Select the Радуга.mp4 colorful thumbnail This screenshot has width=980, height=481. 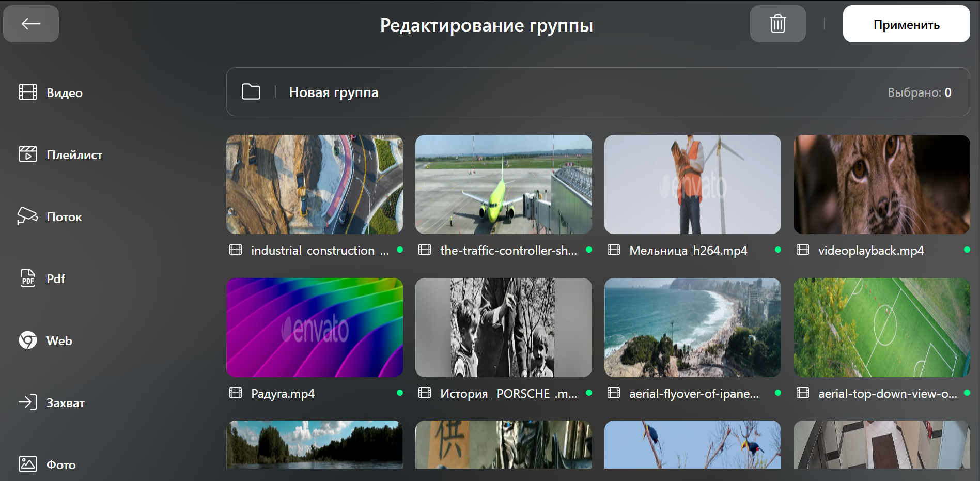pyautogui.click(x=315, y=328)
